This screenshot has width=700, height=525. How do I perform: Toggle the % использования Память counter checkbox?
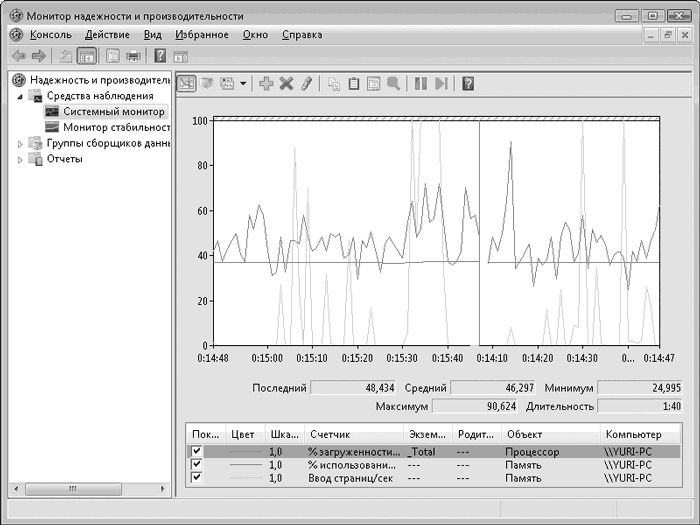point(196,465)
